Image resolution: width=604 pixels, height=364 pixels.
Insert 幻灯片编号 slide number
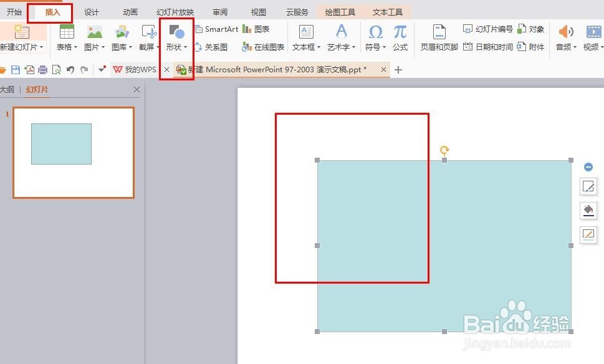click(x=487, y=29)
